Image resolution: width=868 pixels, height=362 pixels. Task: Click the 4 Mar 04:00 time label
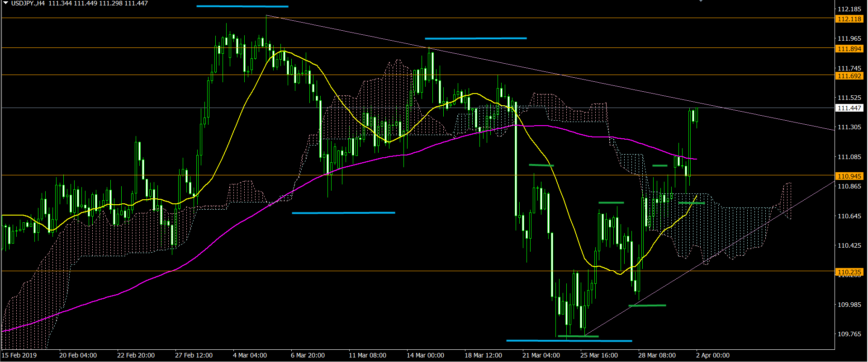click(x=250, y=355)
